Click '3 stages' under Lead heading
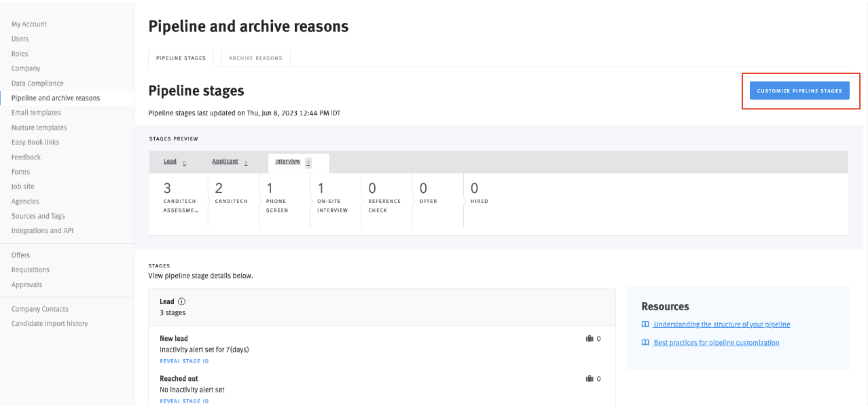 [173, 313]
